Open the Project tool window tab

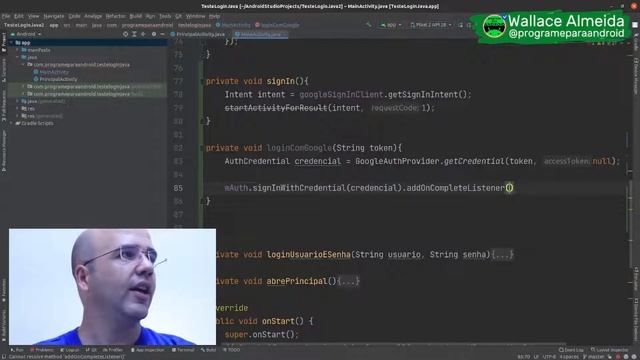[4, 42]
